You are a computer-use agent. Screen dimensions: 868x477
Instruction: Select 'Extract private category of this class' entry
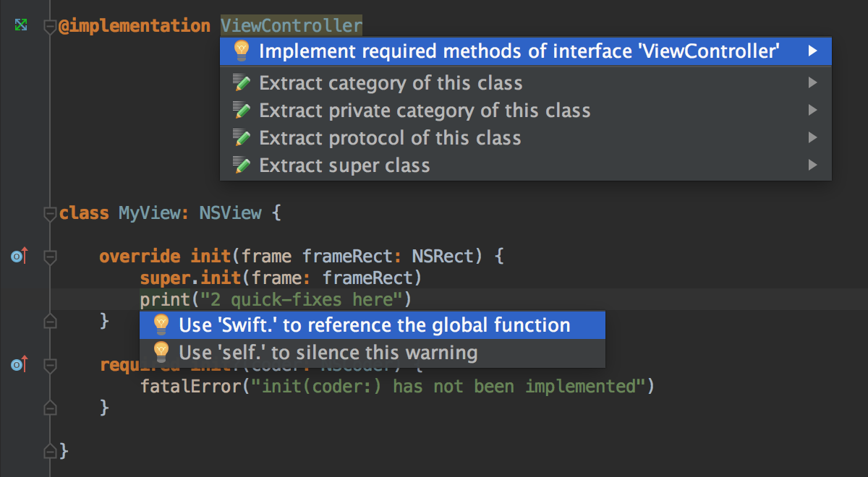click(x=425, y=111)
